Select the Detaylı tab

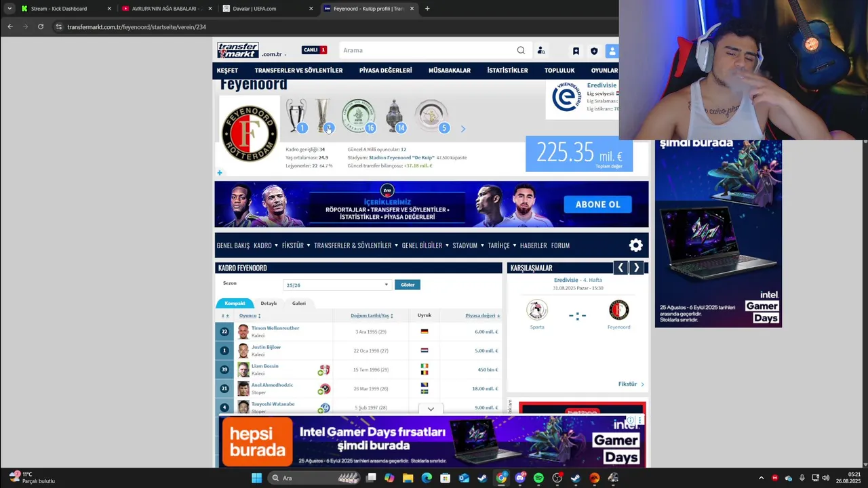point(269,303)
